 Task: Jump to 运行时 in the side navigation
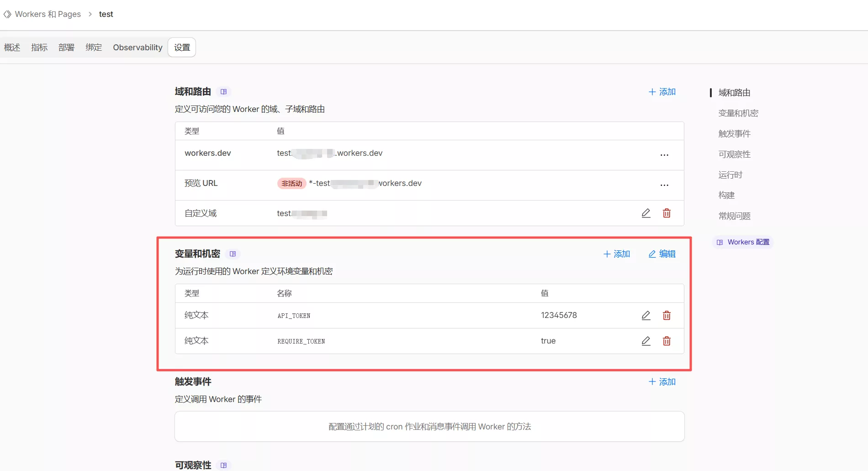[x=730, y=175]
